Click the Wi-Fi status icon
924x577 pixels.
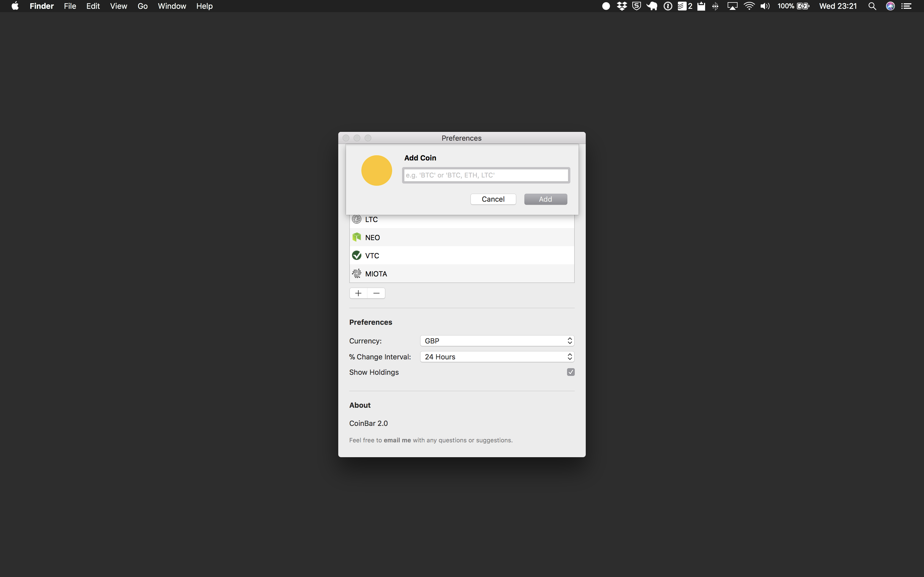point(749,6)
